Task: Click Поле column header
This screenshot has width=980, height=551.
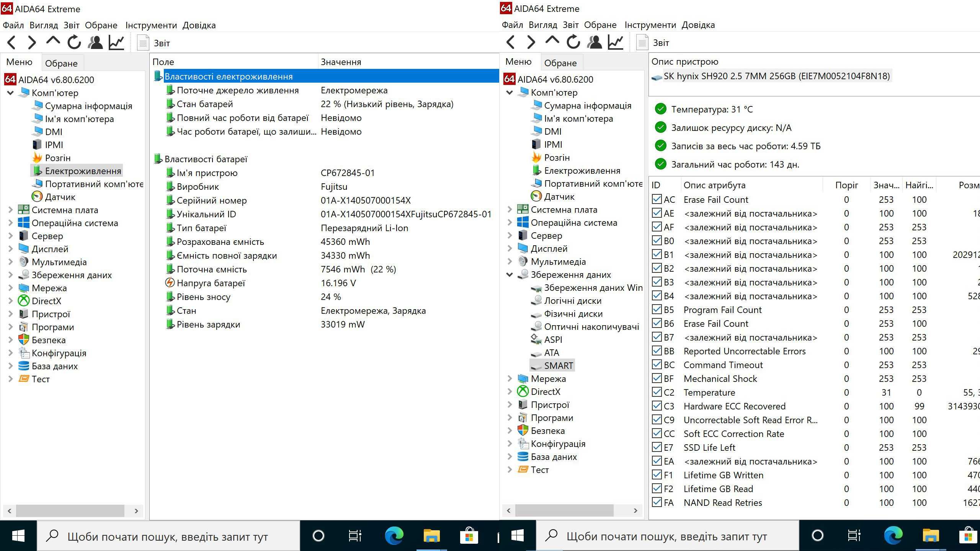Action: pos(234,62)
